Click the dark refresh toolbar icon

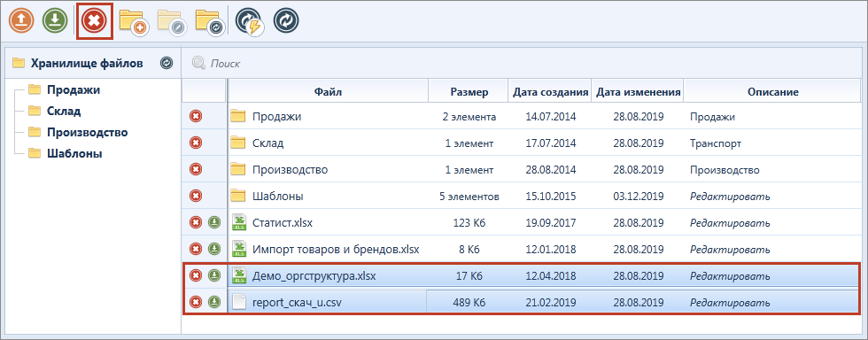pos(285,21)
